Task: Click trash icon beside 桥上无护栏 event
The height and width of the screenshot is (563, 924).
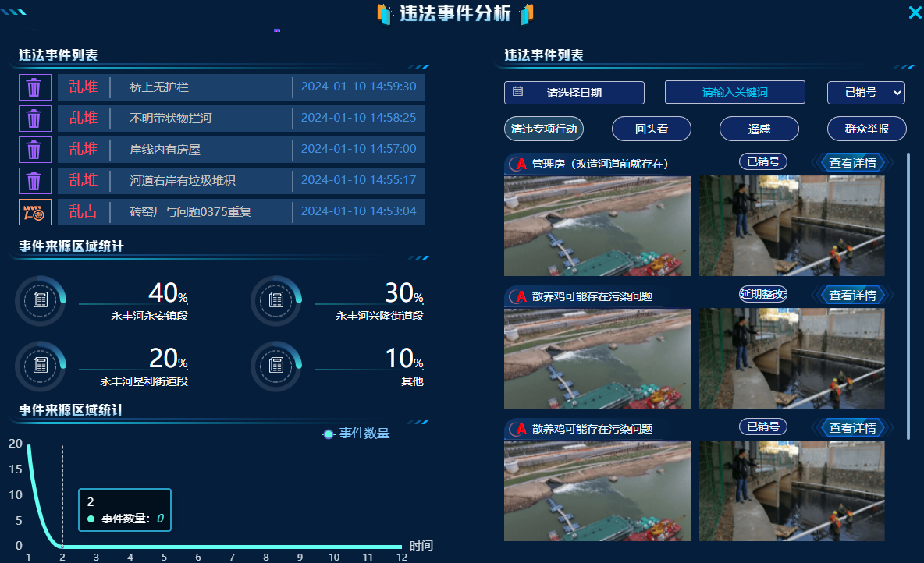Action: click(34, 87)
